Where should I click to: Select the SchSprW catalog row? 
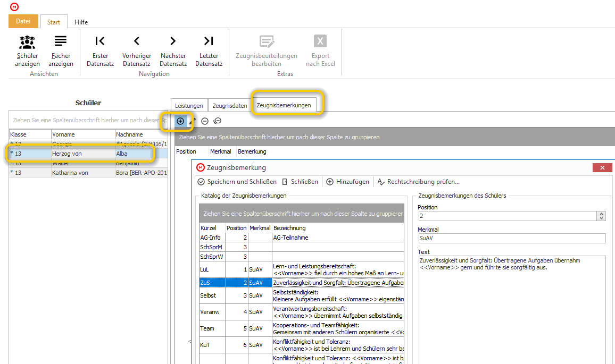302,257
